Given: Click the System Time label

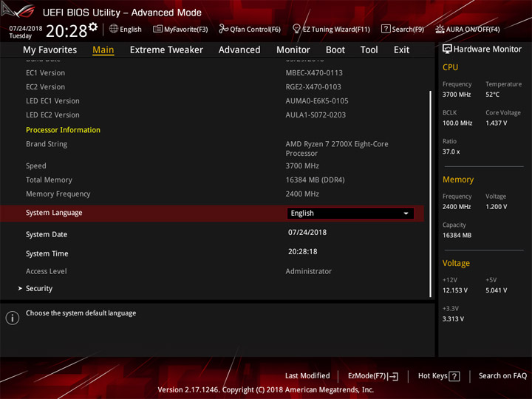Looking at the screenshot, I should pyautogui.click(x=47, y=253).
